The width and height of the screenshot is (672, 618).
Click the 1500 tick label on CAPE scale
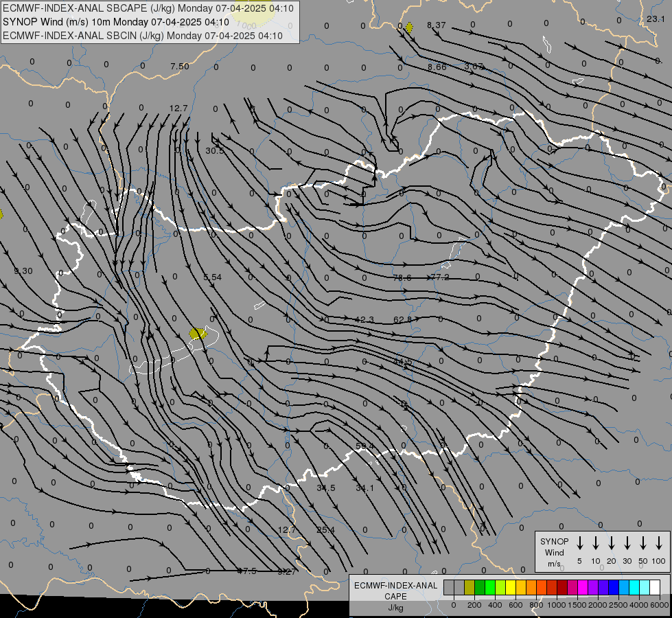pyautogui.click(x=577, y=605)
